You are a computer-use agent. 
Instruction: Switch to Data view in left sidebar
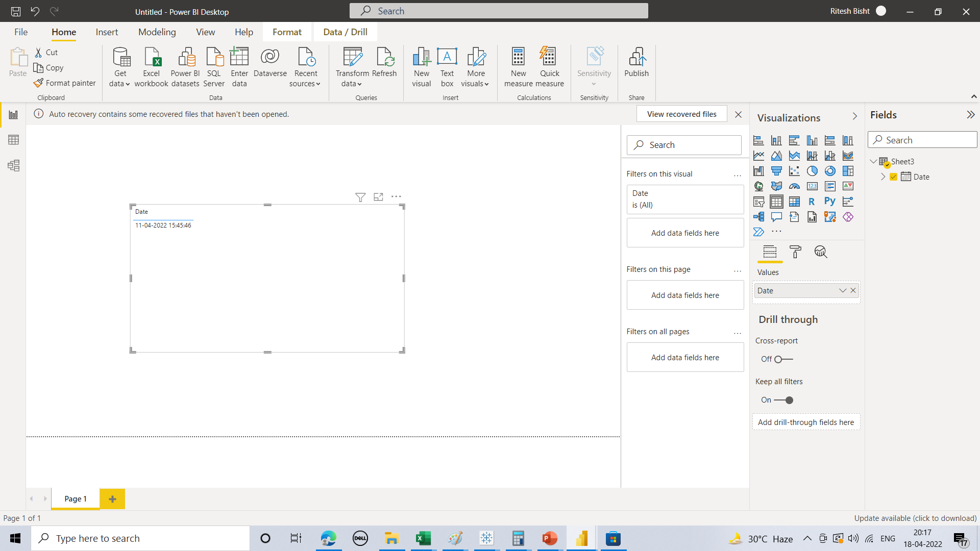point(13,140)
